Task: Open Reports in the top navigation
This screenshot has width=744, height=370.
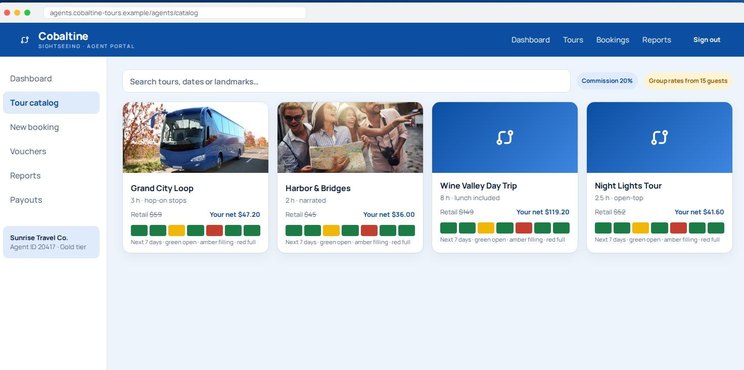Action: (657, 40)
